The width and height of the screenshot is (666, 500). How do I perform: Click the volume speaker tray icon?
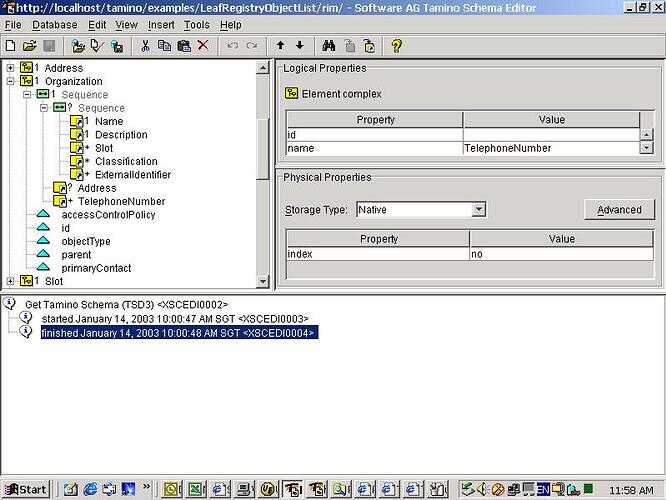482,489
